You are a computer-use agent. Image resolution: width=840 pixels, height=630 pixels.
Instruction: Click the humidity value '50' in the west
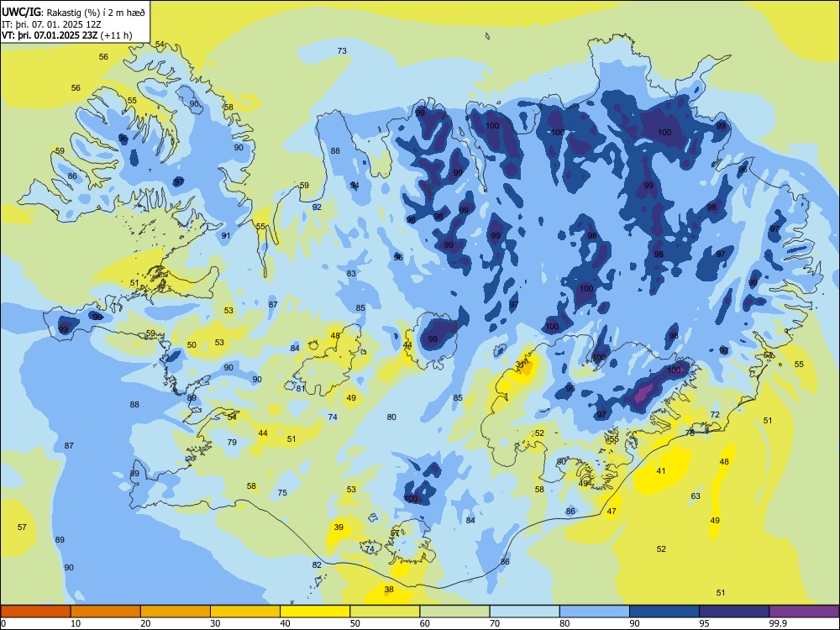click(x=192, y=345)
